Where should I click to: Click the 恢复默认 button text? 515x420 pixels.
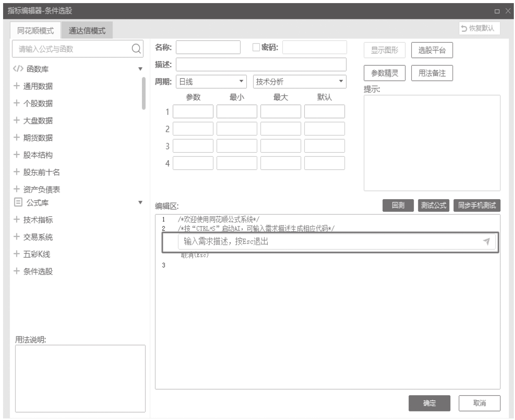482,28
